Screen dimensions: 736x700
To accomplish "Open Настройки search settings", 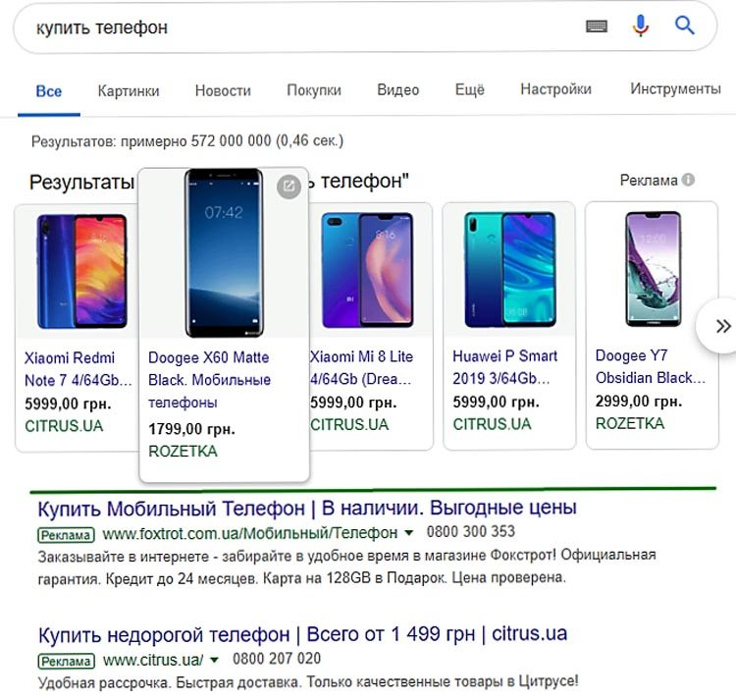I will pos(555,88).
